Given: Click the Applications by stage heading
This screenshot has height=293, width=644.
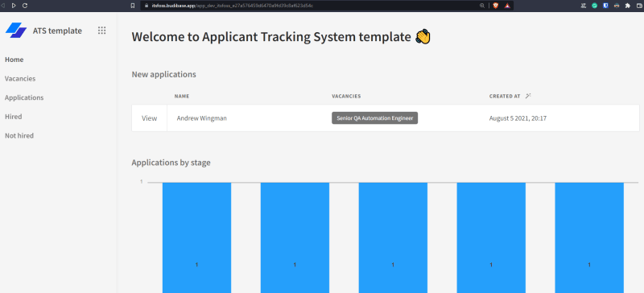Looking at the screenshot, I should coord(171,163).
